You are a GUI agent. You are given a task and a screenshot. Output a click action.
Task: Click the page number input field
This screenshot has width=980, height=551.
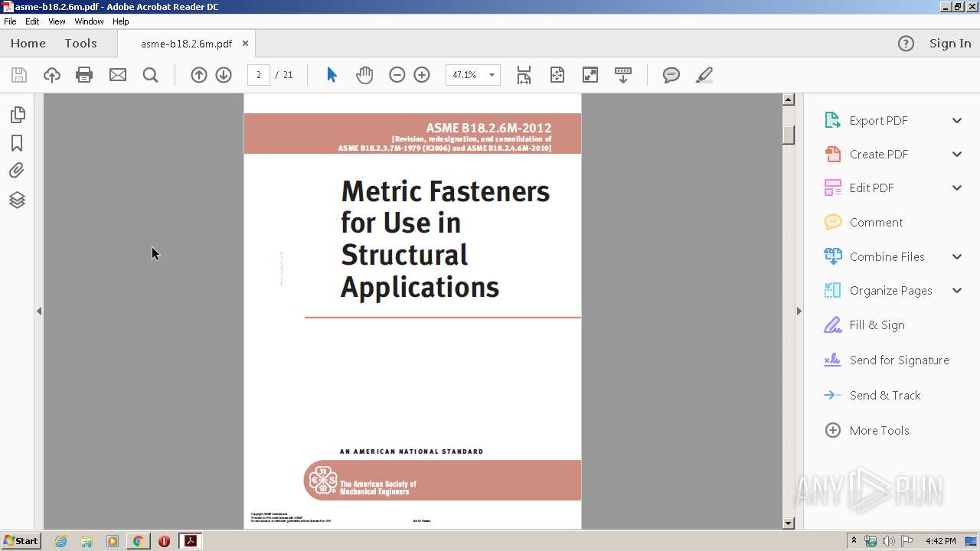[259, 75]
